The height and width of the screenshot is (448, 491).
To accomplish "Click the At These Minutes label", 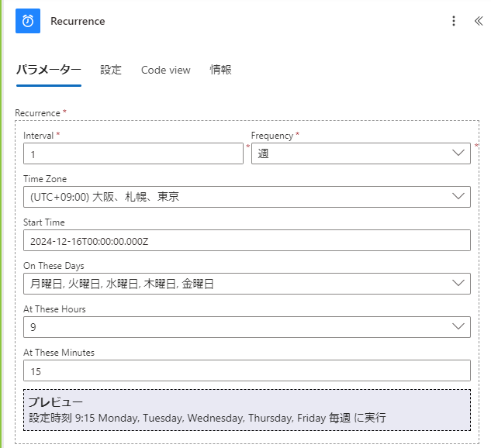I will tap(59, 353).
